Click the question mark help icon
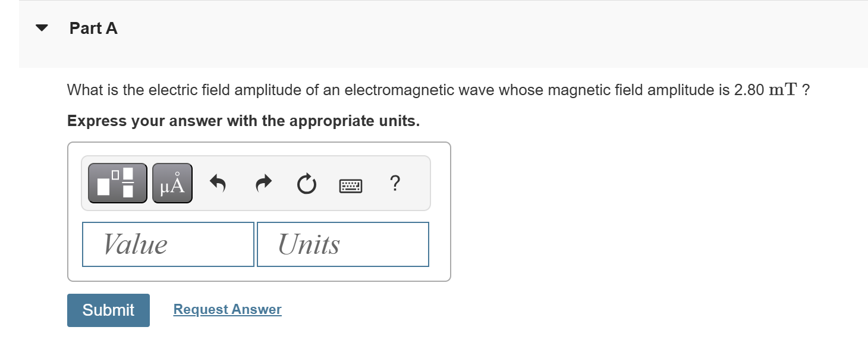This screenshot has width=868, height=352. 395,183
